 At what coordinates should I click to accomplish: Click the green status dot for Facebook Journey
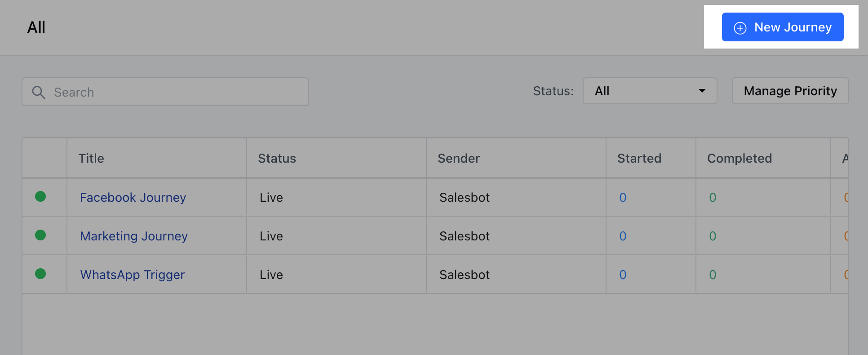40,196
